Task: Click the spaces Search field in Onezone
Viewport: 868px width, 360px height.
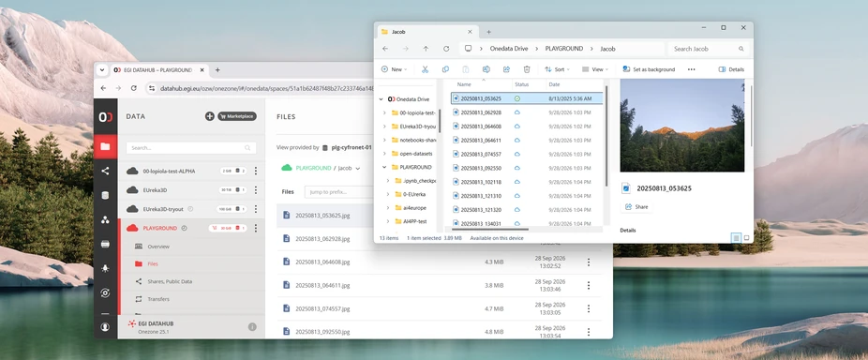Action: 191,148
